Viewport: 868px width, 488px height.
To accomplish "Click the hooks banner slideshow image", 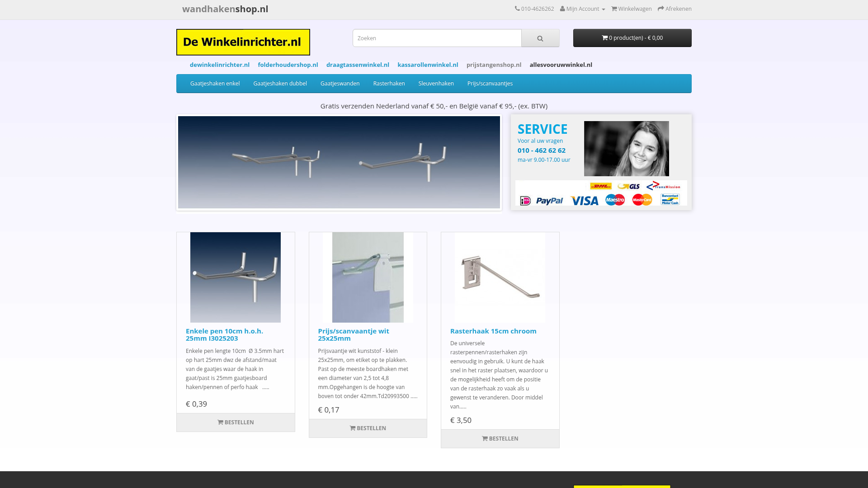I will (x=339, y=162).
